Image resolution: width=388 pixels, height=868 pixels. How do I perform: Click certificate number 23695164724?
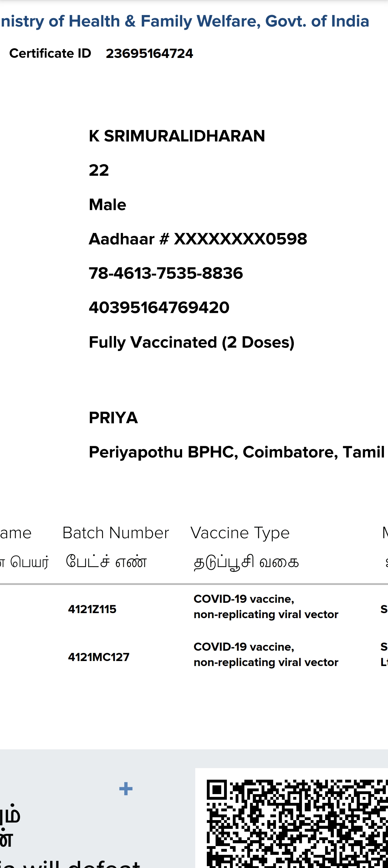click(149, 54)
